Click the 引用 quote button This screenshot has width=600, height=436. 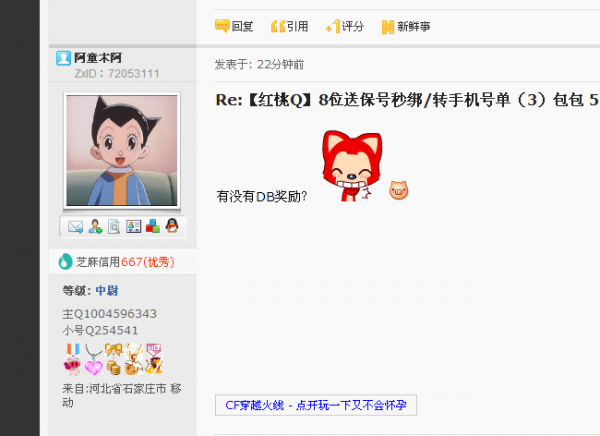click(289, 26)
